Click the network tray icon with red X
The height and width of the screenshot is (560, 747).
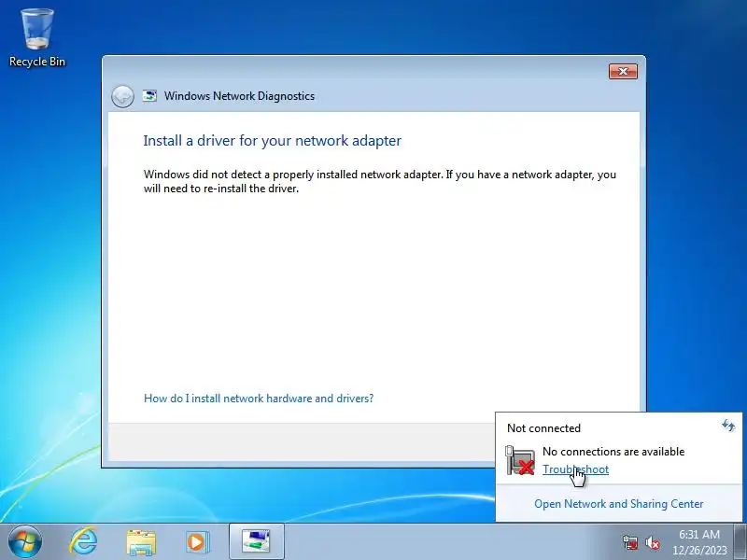(x=630, y=542)
